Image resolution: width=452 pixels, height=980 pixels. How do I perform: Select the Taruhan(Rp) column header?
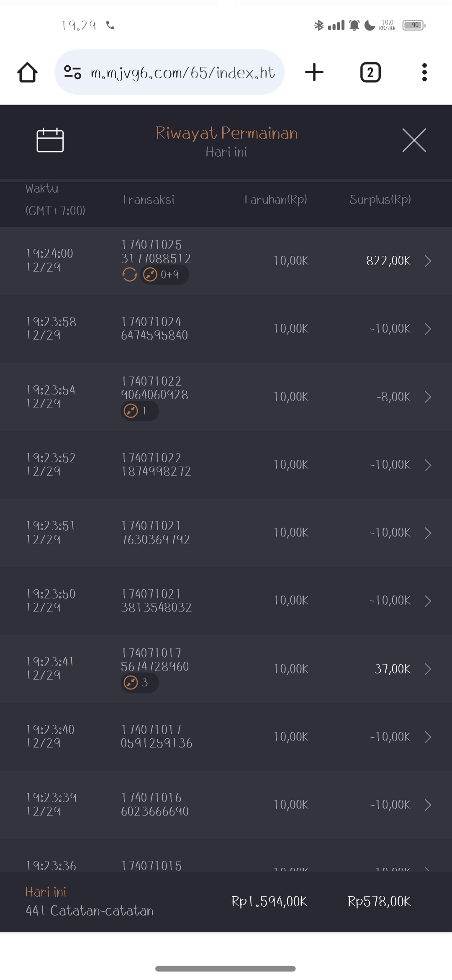pyautogui.click(x=275, y=200)
